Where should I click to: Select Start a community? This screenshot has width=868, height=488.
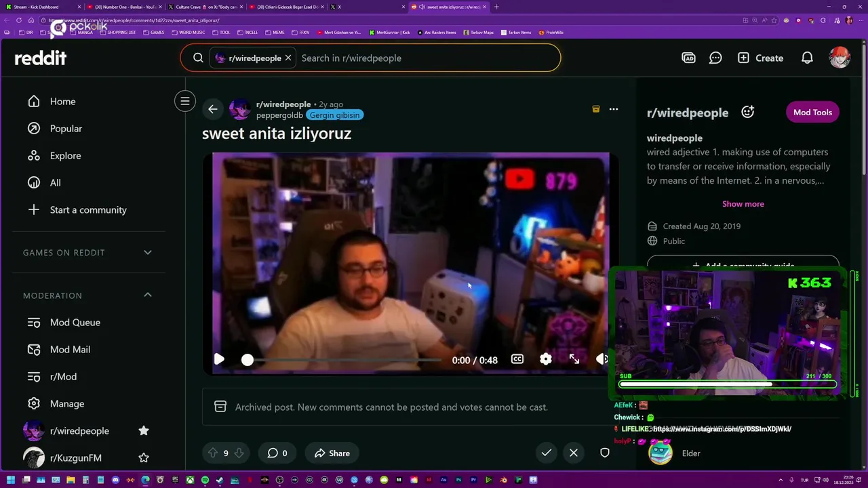click(89, 210)
